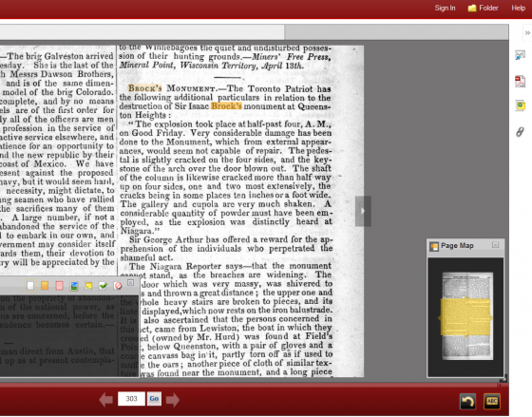Click the green checkmark icon
Viewport: 532px width, 417px height.
[x=104, y=286]
